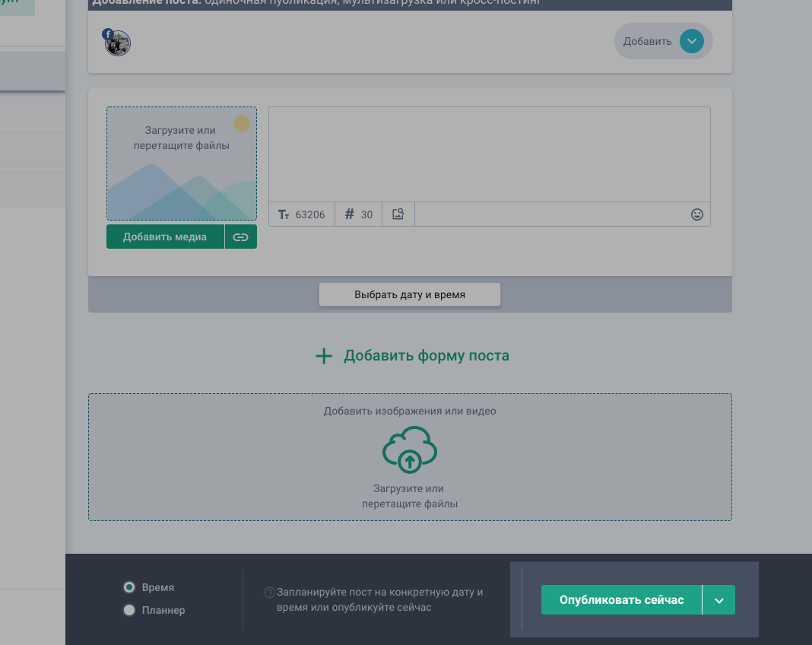Click the plus icon to add post form
812x645 pixels.
pyautogui.click(x=324, y=356)
